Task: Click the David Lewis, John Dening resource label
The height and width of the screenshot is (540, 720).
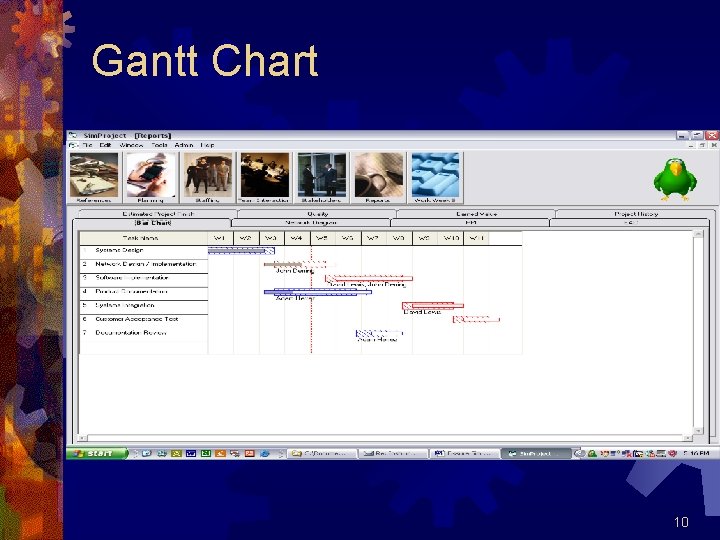Action: tap(367, 285)
